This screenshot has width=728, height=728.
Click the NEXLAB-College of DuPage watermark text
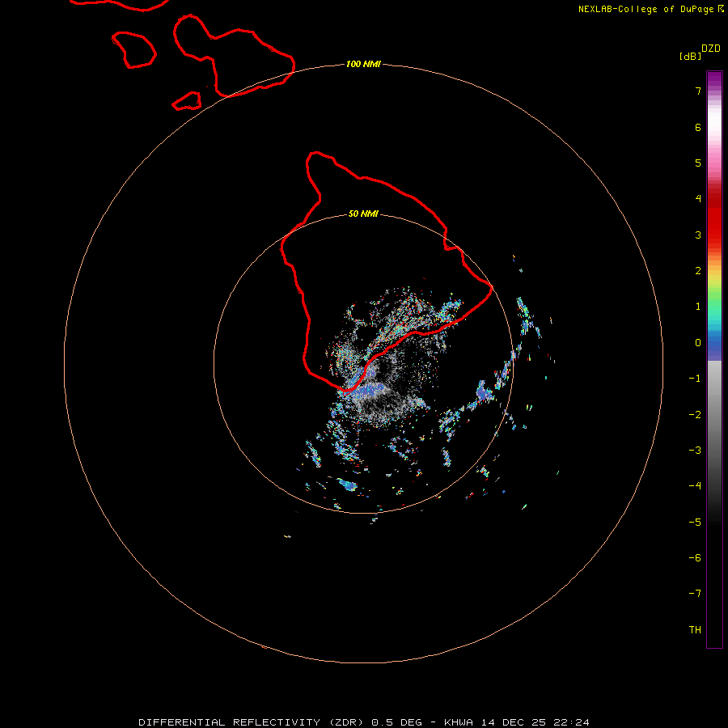click(x=650, y=9)
